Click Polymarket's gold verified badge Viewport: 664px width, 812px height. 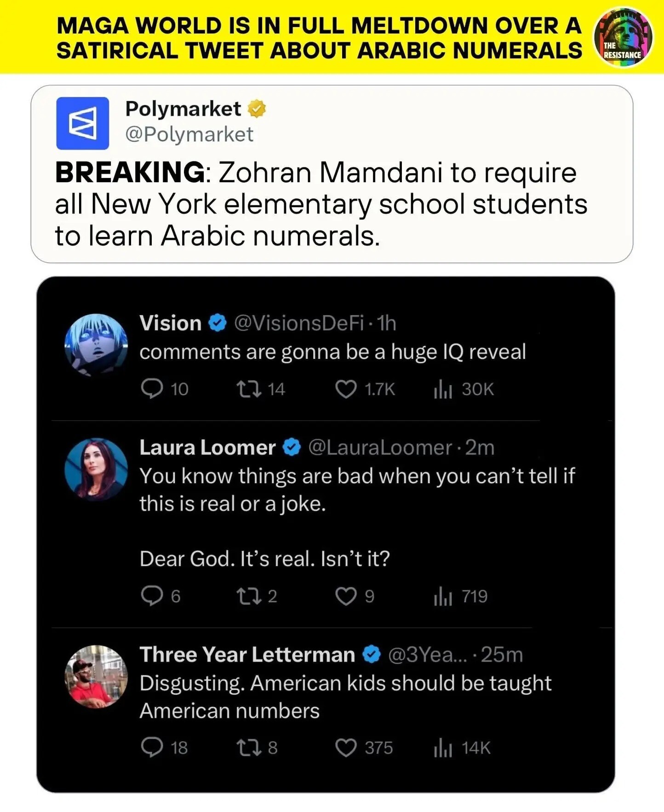point(257,109)
